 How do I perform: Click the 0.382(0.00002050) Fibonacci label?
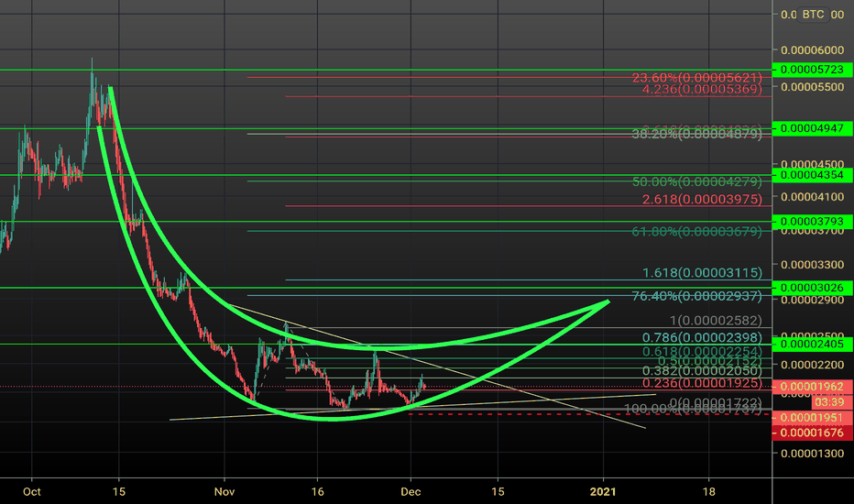(x=702, y=371)
